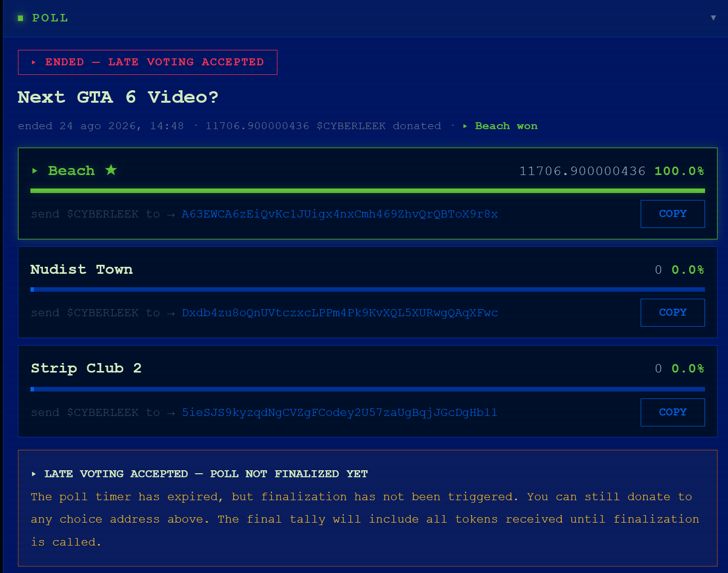Click the ENDED — LATE VOTING ACCEPTED badge

tap(148, 62)
